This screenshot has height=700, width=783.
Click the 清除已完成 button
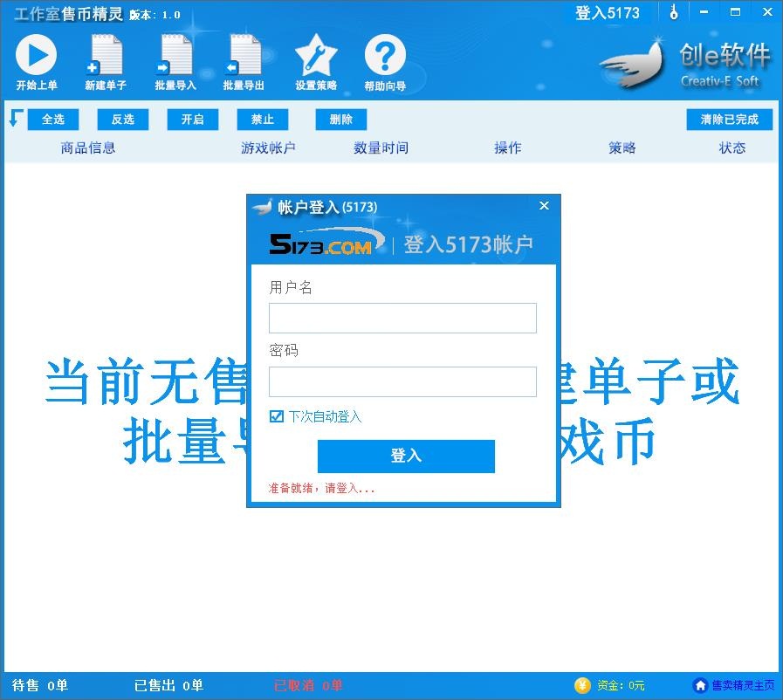[729, 120]
